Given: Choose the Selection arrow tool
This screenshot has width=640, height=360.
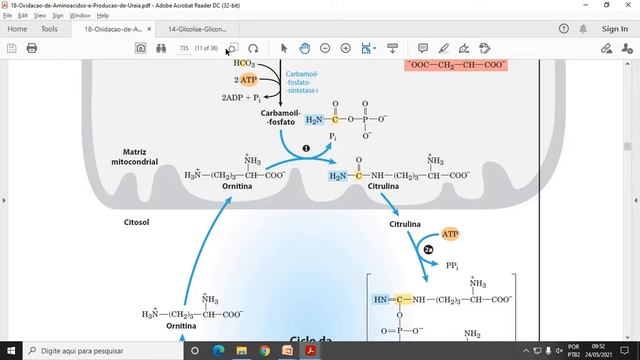Looking at the screenshot, I should 284,48.
